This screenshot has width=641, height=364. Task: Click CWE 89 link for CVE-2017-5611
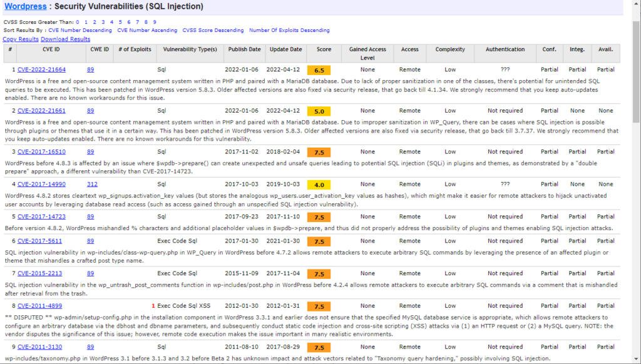tap(90, 241)
